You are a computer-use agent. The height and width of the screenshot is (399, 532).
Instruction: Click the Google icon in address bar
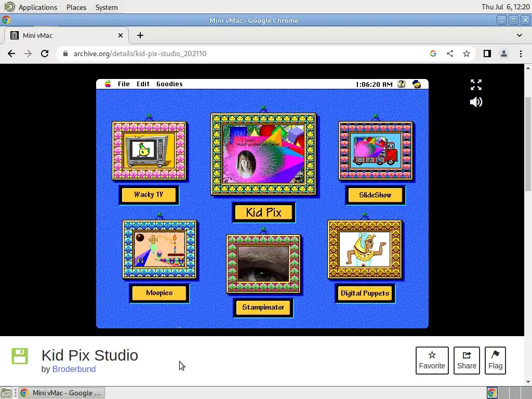433,54
